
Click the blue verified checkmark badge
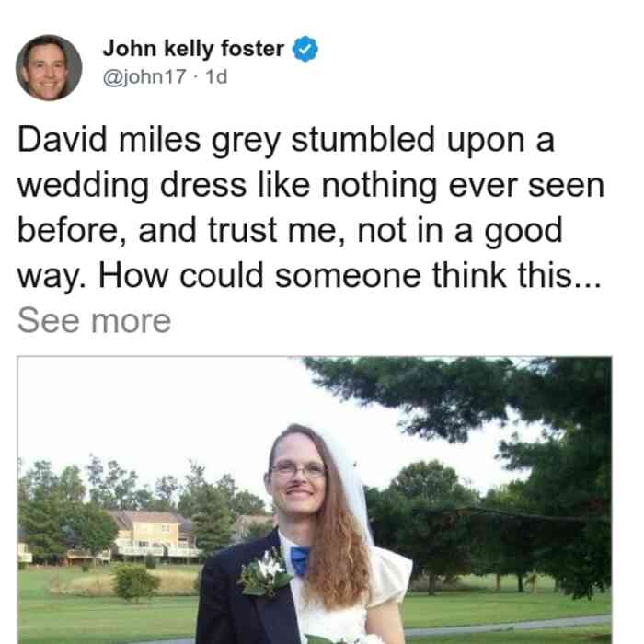click(x=305, y=49)
